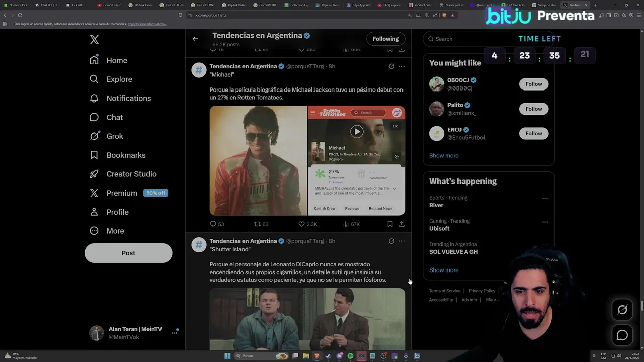Open Discord from the taskbar

click(340, 356)
